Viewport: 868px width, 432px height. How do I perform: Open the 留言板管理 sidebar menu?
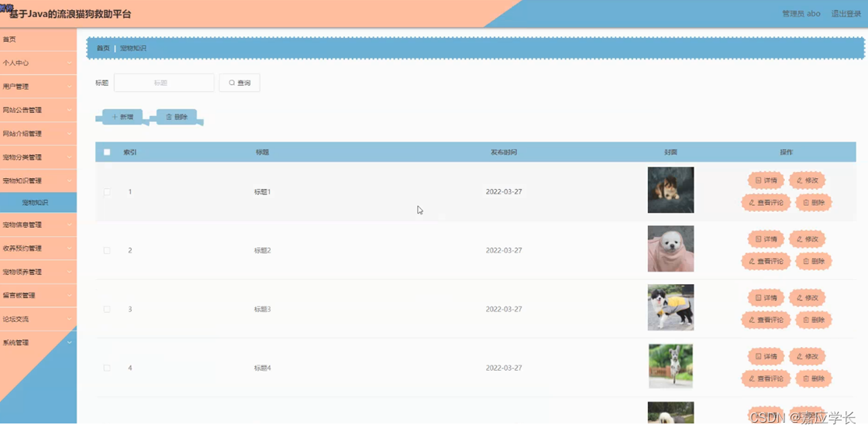coord(38,296)
